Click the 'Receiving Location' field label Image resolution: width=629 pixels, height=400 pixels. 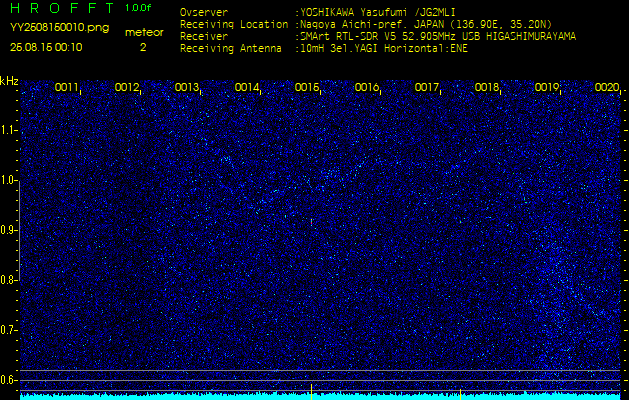234,24
